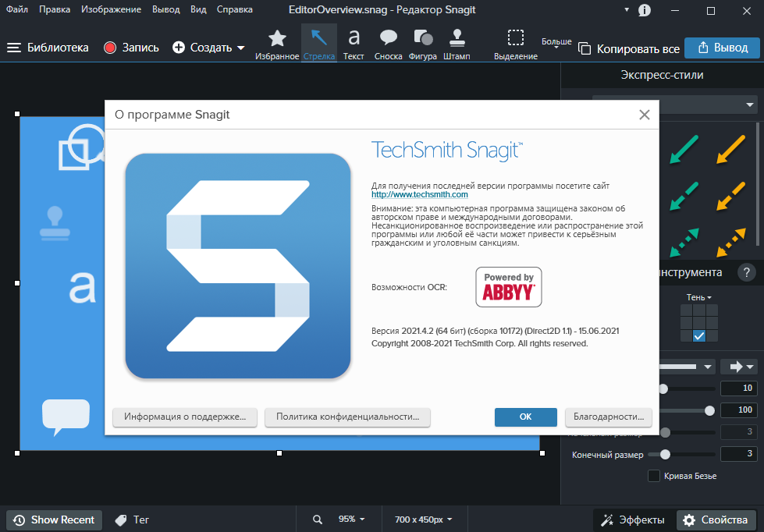Click the Show Recent button
Viewport: 764px width, 532px height.
point(55,520)
